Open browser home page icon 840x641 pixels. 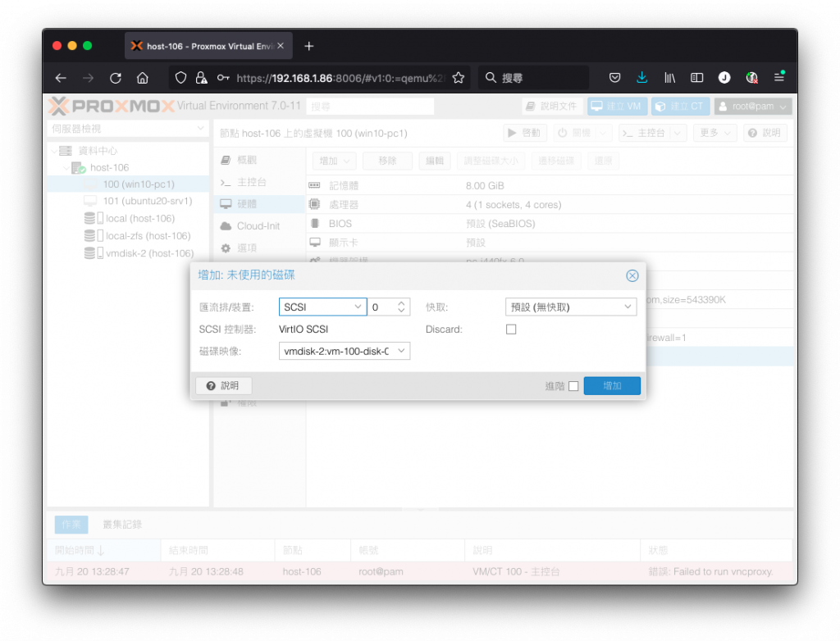coord(143,78)
